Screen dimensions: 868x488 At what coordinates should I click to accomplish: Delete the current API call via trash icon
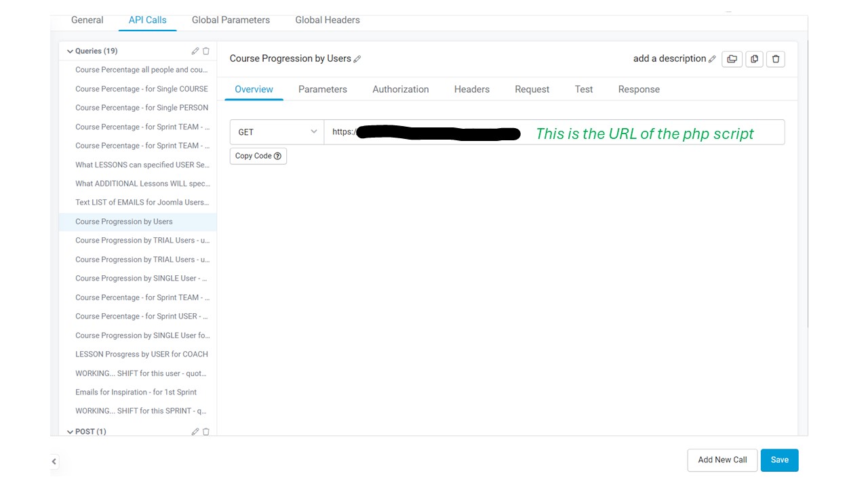776,59
